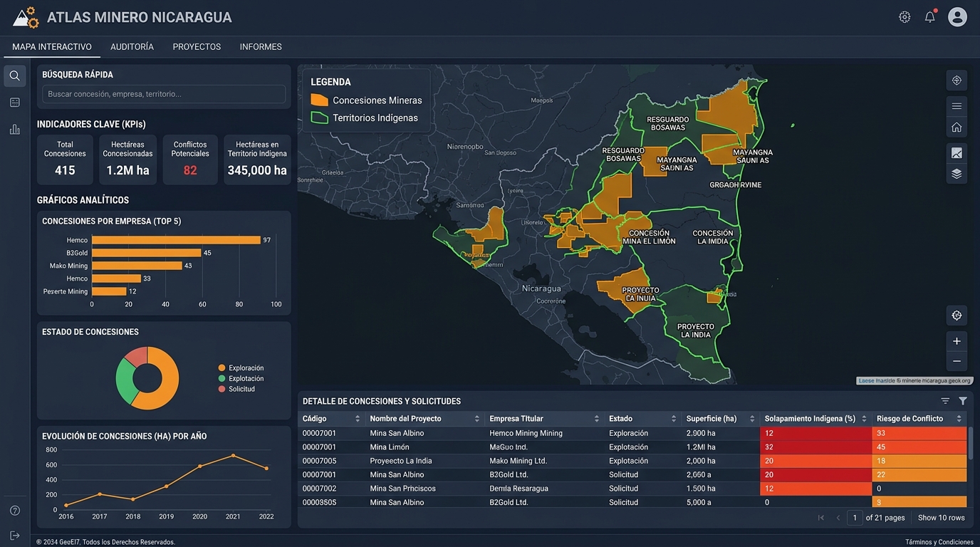Sort by Nombre del Proyecto column
Screen dimensions: 980x547
tap(477, 419)
